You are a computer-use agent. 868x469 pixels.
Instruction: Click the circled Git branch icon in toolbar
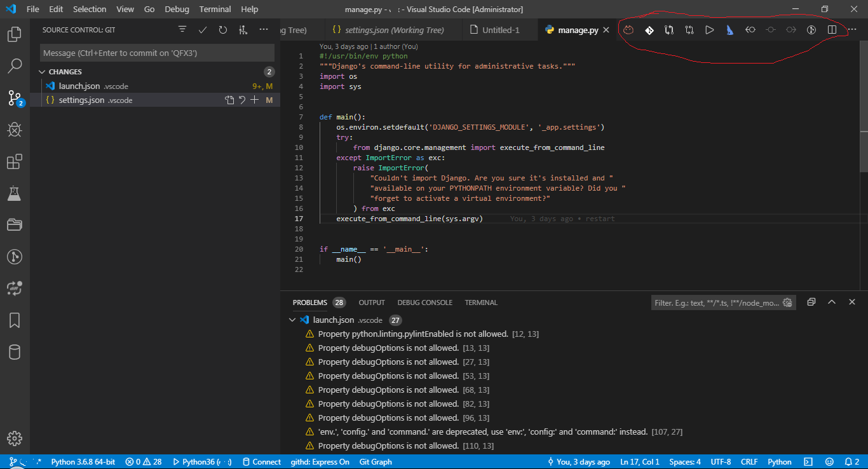[x=811, y=30]
